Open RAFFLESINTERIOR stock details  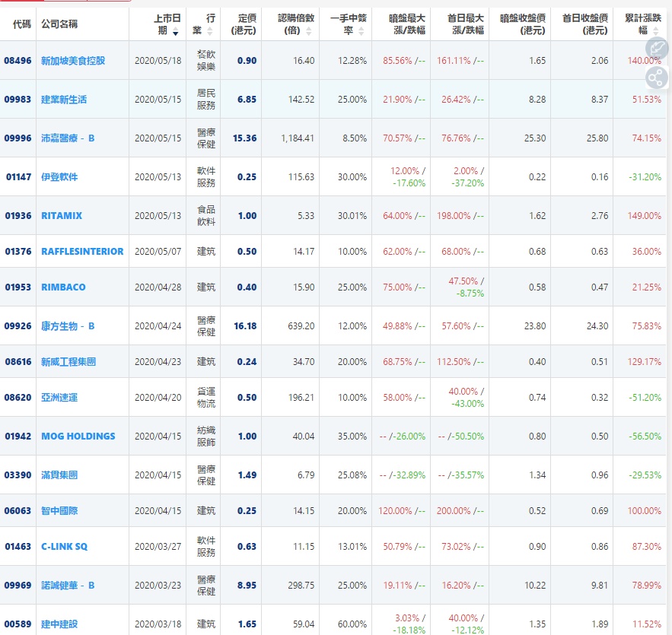point(82,252)
